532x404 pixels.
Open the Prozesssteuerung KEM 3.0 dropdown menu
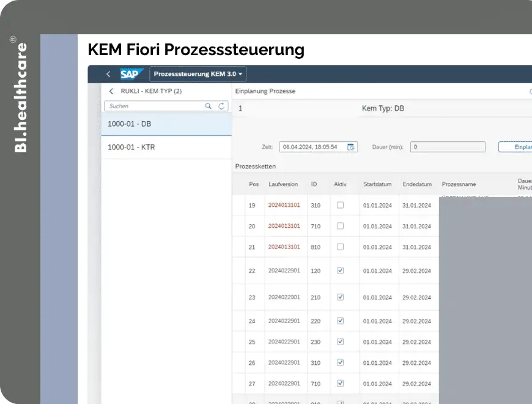198,74
